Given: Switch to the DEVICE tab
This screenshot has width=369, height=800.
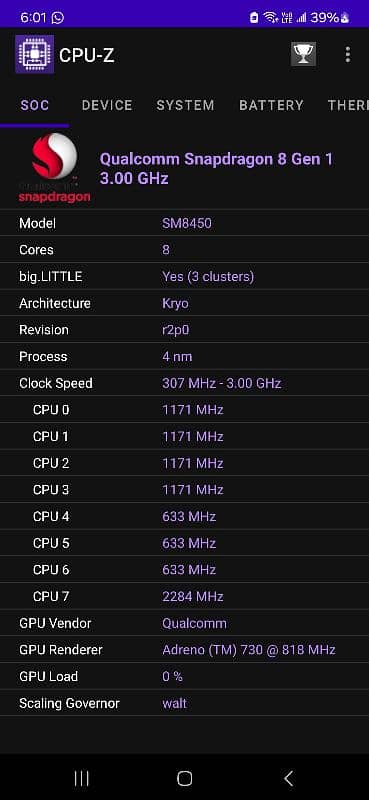Looking at the screenshot, I should click(x=107, y=105).
